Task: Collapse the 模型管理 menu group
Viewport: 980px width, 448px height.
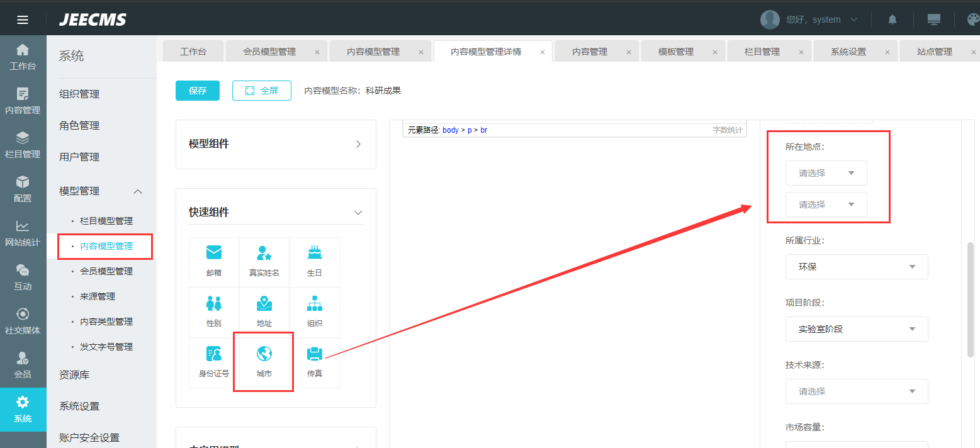Action: point(138,191)
